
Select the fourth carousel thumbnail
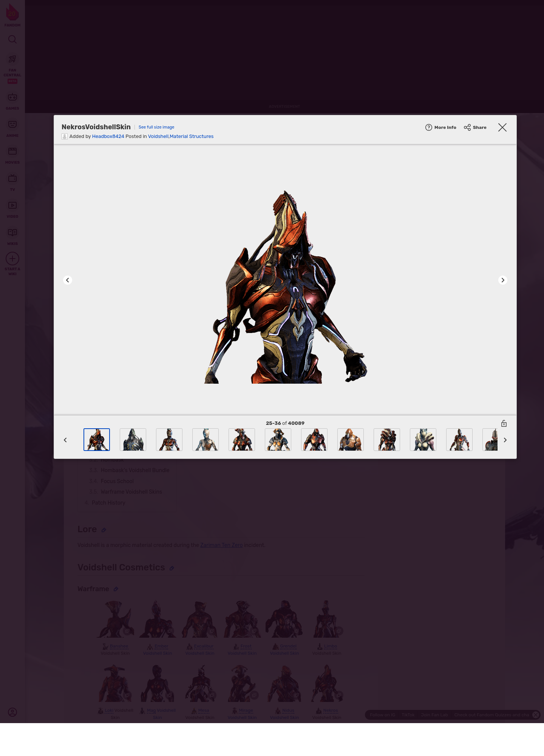206,440
